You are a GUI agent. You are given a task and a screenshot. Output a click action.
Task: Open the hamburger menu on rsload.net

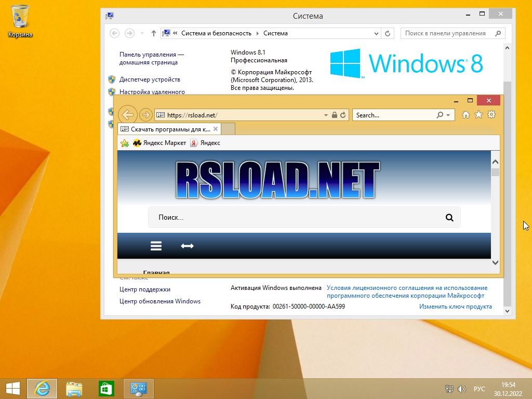tap(156, 246)
